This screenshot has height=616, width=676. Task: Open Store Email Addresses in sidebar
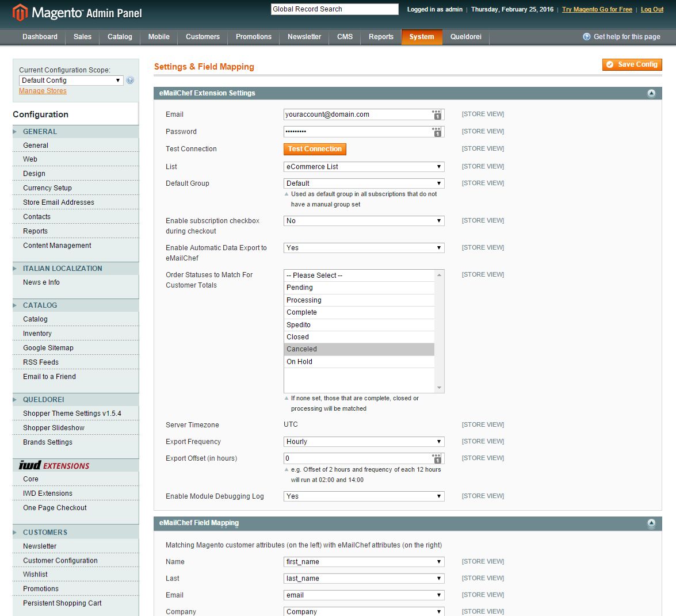[x=59, y=202]
